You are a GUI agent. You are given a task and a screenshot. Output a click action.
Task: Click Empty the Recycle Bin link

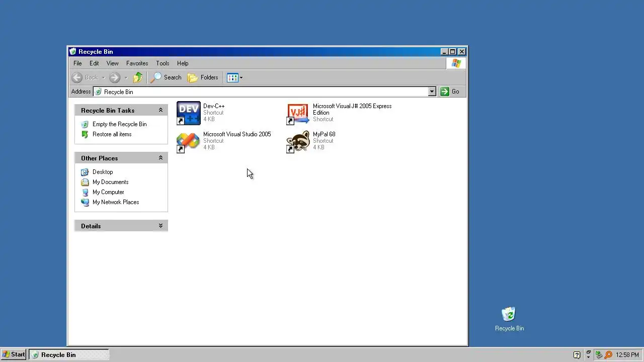[x=120, y=124]
